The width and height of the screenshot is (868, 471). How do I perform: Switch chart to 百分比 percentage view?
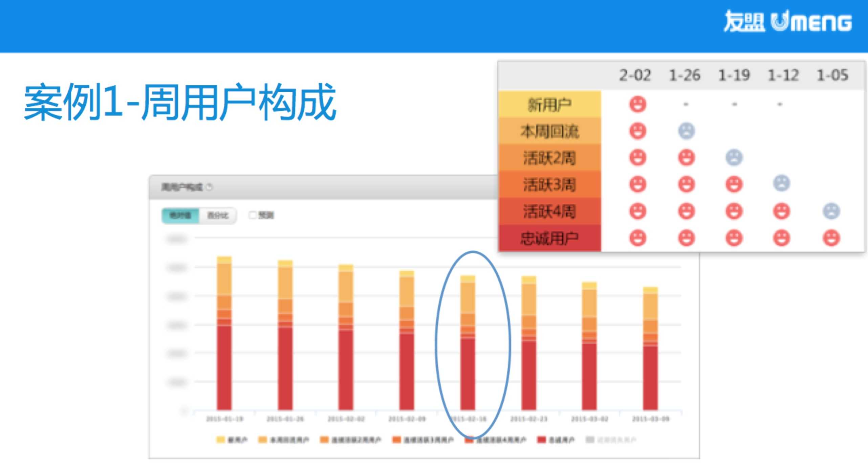(x=218, y=216)
